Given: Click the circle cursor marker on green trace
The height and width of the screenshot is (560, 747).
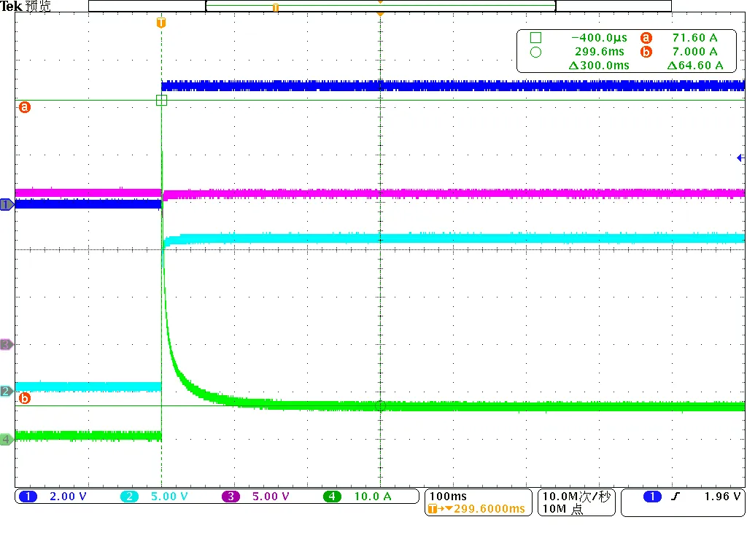Looking at the screenshot, I should 380,405.
